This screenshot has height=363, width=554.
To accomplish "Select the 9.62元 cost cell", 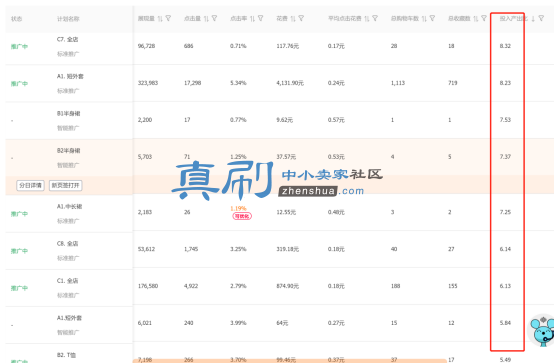I will 284,120.
